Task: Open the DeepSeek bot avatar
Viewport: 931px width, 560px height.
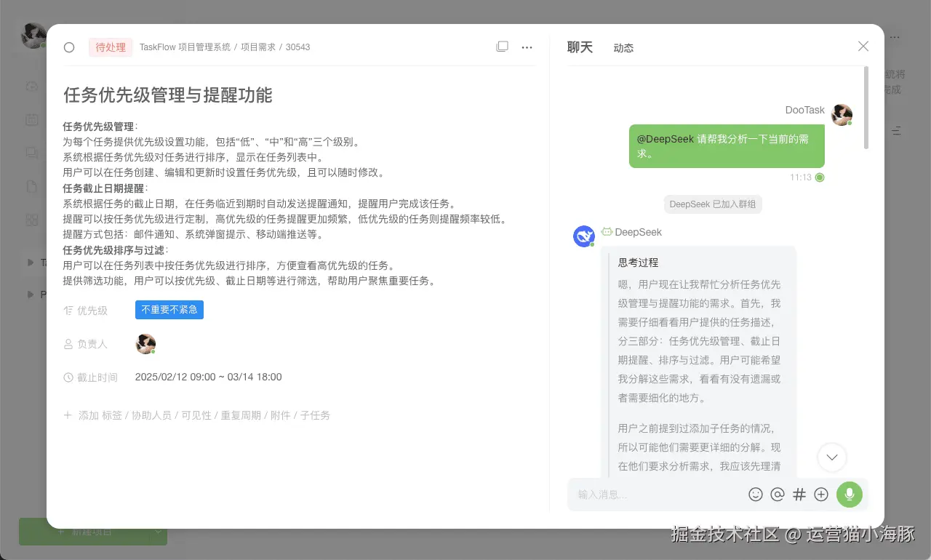Action: click(584, 236)
